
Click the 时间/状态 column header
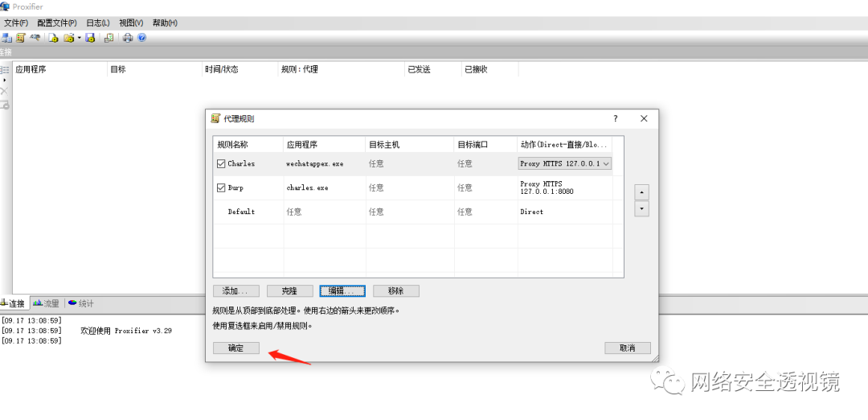coord(240,70)
